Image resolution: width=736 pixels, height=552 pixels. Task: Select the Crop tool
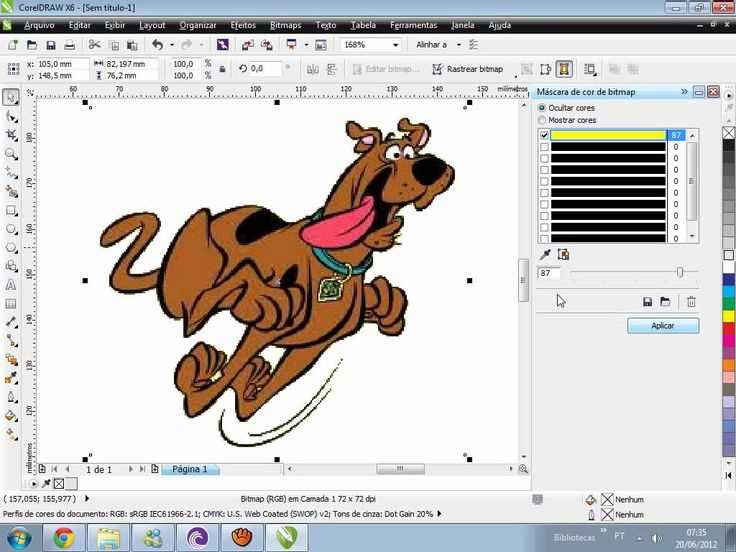pyautogui.click(x=11, y=136)
